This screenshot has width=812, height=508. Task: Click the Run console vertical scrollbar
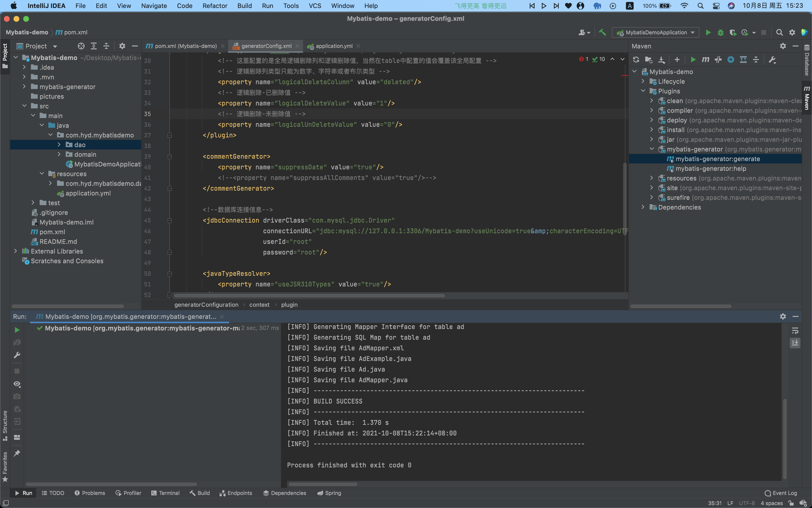pos(784,439)
